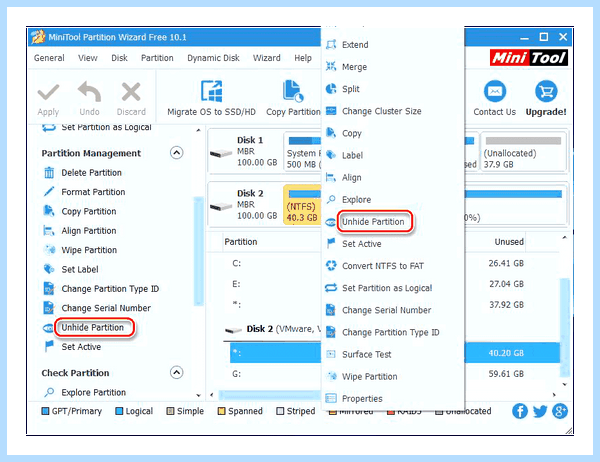
Task: Open the Dynamic Disk menu
Action: 213,58
